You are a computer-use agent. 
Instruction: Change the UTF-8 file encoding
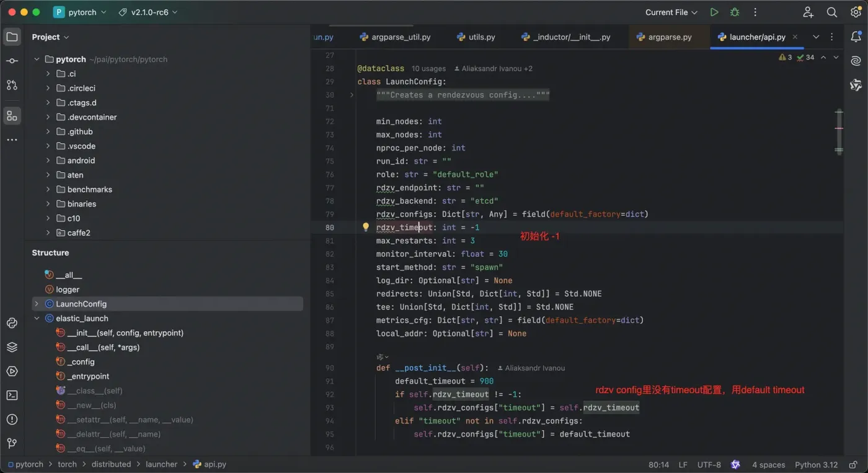pos(709,464)
